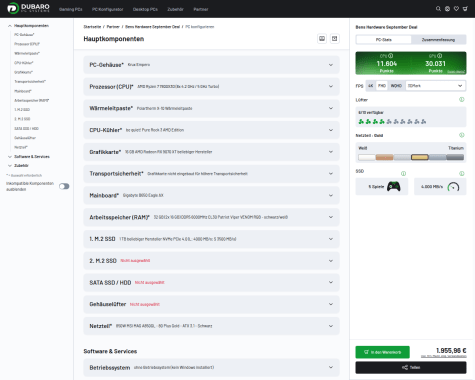Click the speedometer gauge icon
The image size is (475, 380).
pos(453,187)
